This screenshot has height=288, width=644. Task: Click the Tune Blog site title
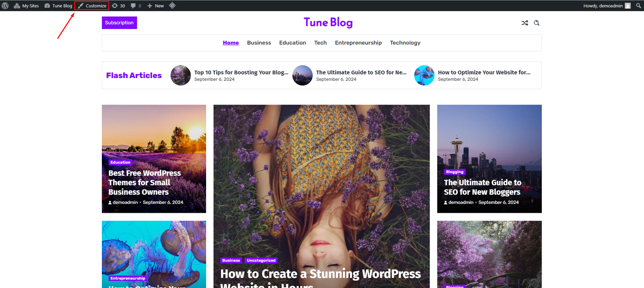click(328, 23)
